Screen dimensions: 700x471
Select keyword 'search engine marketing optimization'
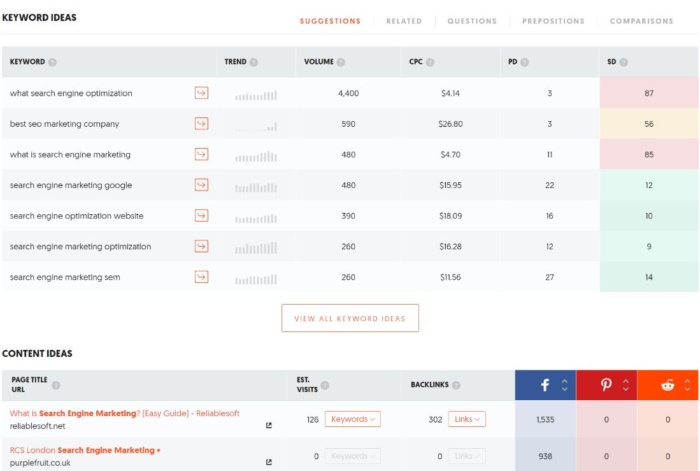click(80, 246)
